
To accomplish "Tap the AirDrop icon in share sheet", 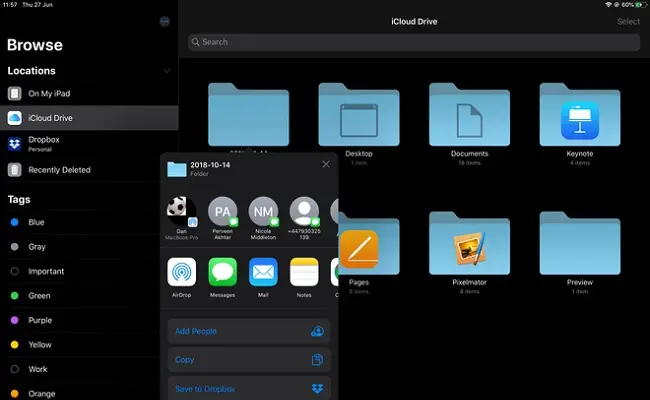I will (181, 272).
